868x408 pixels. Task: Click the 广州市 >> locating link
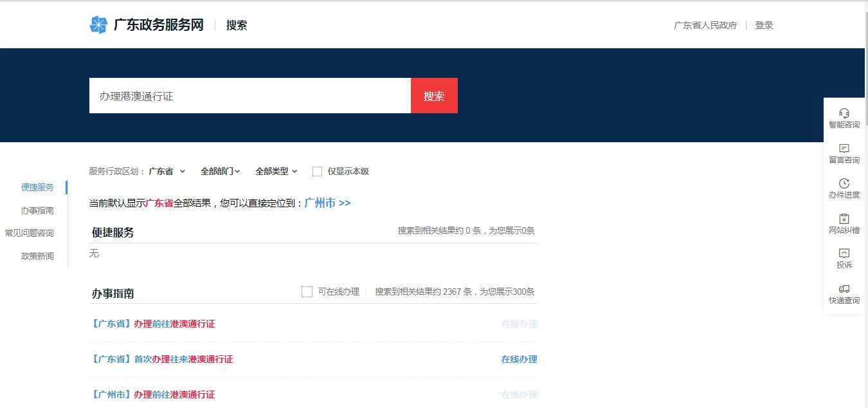(327, 202)
